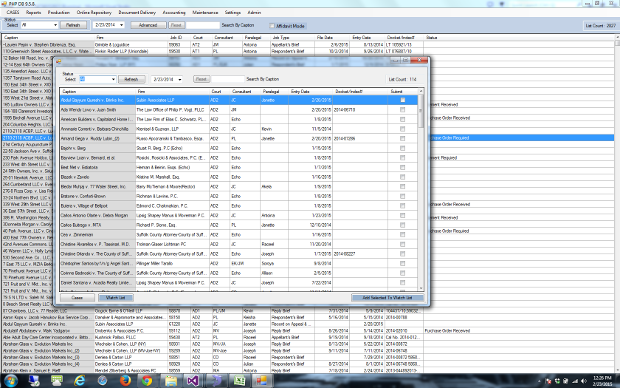Click the Advanced button
This screenshot has width=620, height=388.
click(x=148, y=25)
